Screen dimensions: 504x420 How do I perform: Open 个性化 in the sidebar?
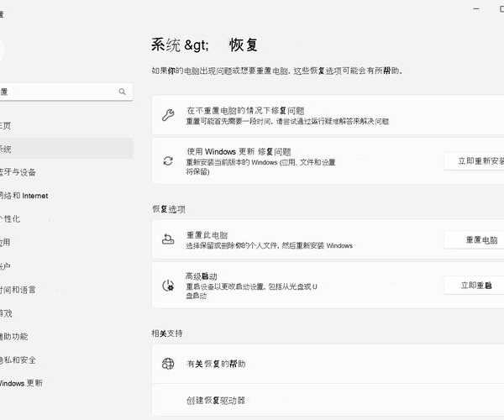(x=66, y=219)
